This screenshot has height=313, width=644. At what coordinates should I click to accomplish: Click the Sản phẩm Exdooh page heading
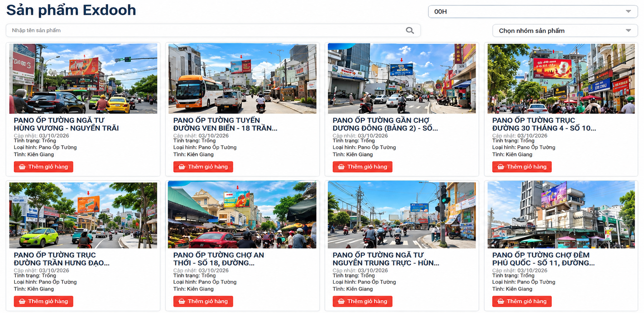pyautogui.click(x=71, y=10)
